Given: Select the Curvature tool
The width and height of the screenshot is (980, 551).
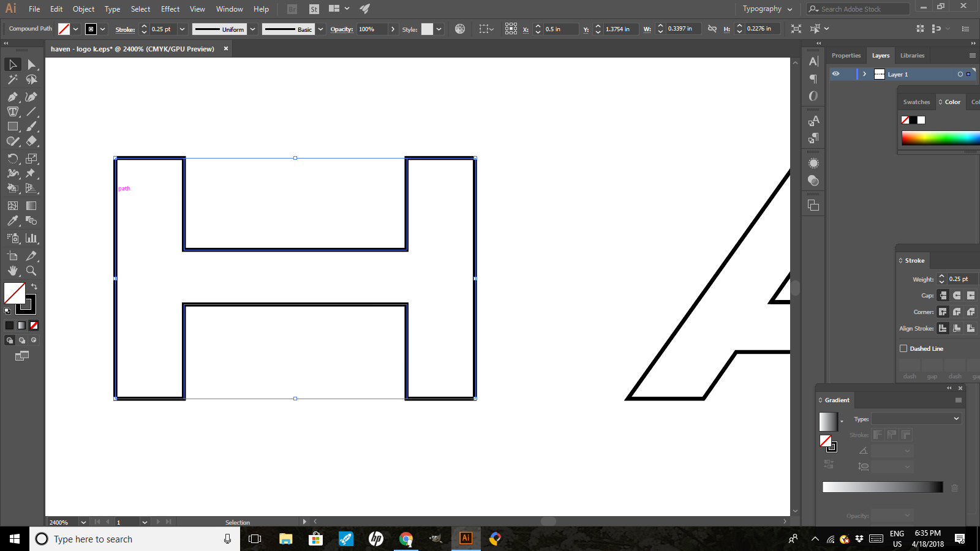Looking at the screenshot, I should tap(31, 97).
